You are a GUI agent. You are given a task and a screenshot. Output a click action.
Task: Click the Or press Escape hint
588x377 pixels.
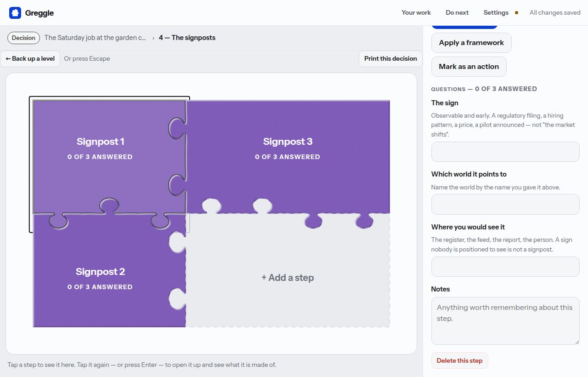click(x=87, y=58)
